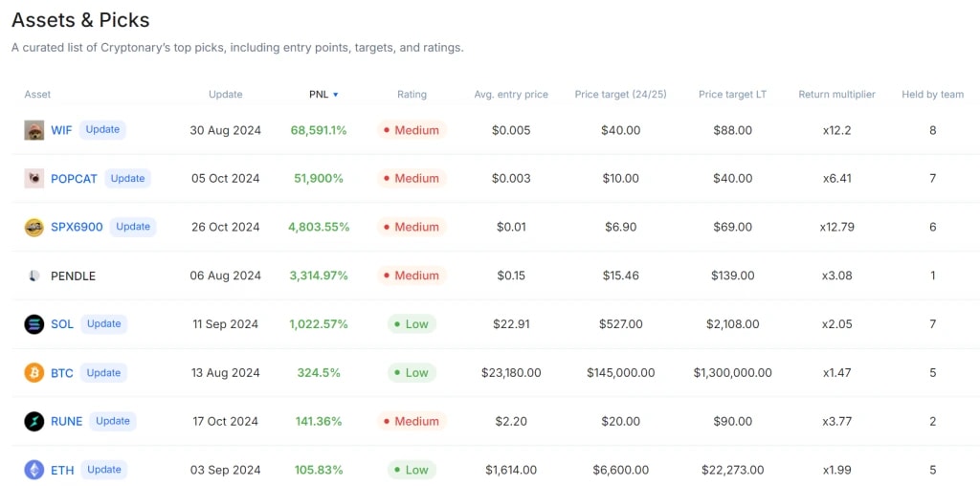This screenshot has width=980, height=486.
Task: Open the RUNE asset link
Action: [x=66, y=421]
